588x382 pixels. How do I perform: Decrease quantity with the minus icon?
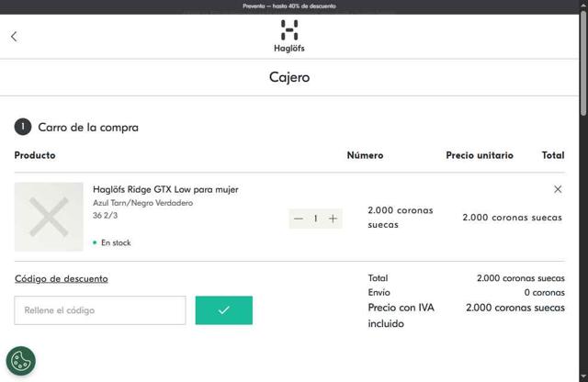299,219
